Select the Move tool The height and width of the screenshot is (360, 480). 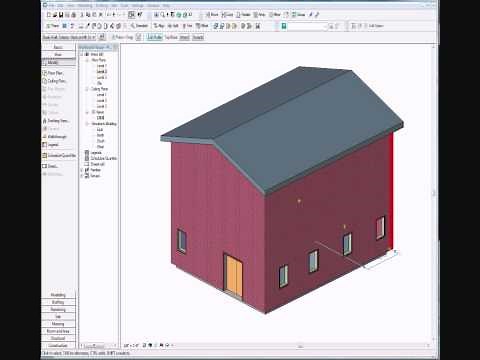coord(212,15)
